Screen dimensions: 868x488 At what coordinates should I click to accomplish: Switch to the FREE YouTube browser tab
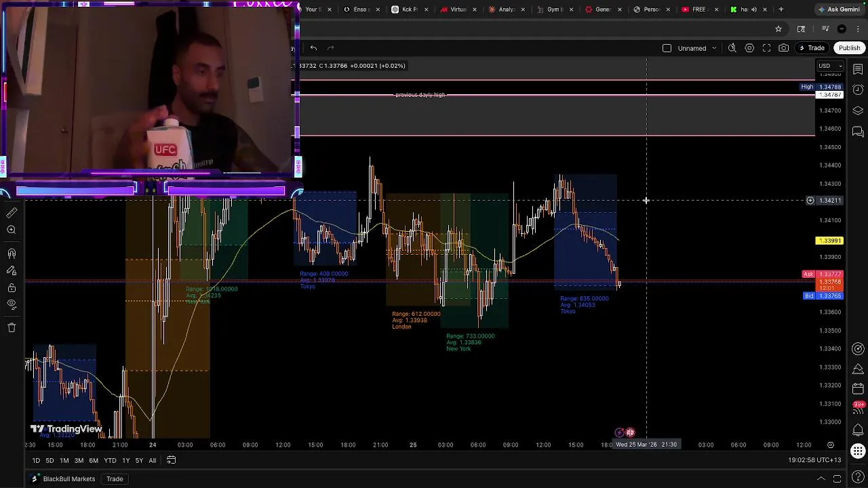[x=698, y=9]
